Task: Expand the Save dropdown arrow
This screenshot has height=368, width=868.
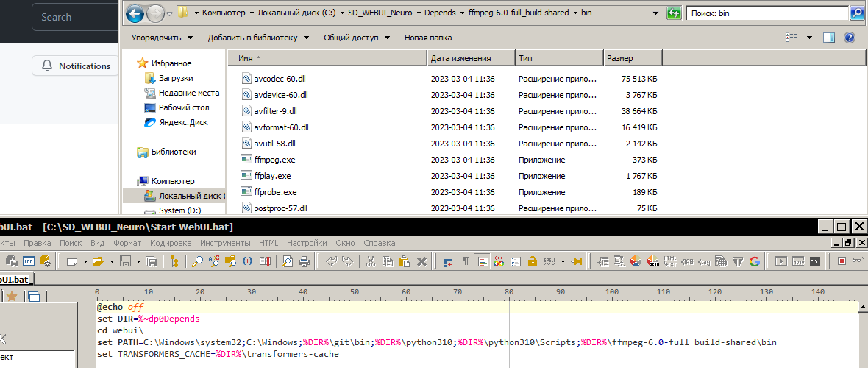Action: (x=138, y=261)
